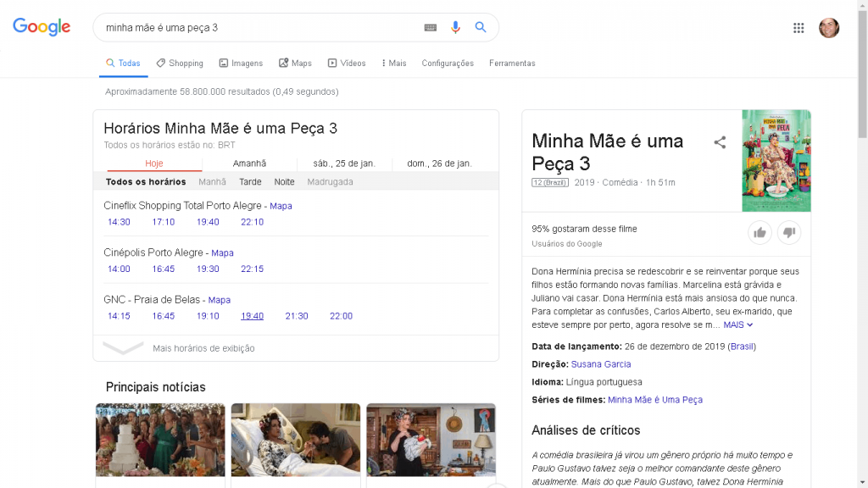Screen dimensions: 868x488
Task: Pick the underlined 19:40 GNC showtime
Action: click(252, 316)
